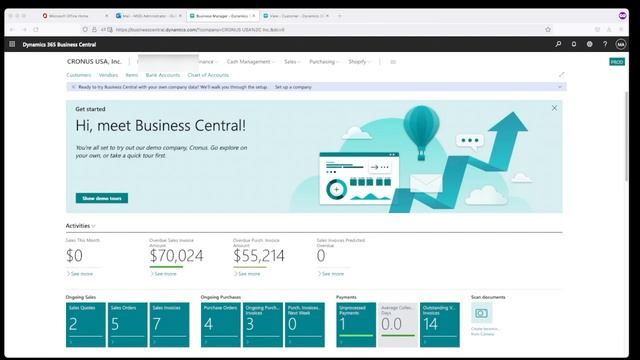
Task: Open the Sales Quotes tile
Action: click(x=86, y=325)
